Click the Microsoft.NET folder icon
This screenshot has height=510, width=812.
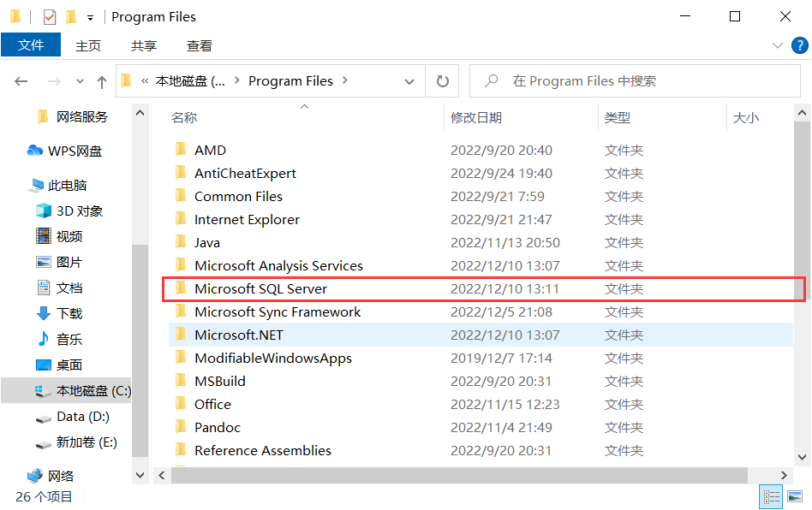point(181,334)
